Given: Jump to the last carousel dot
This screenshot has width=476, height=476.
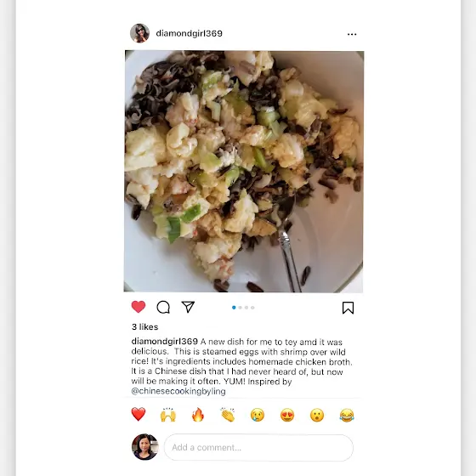Looking at the screenshot, I should coord(252,308).
